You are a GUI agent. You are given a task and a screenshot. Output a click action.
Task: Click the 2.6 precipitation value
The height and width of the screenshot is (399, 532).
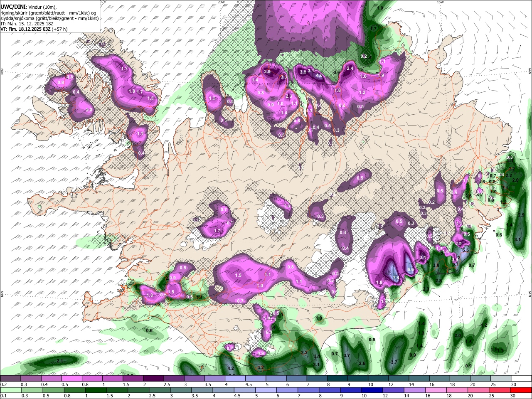pyautogui.click(x=362, y=363)
